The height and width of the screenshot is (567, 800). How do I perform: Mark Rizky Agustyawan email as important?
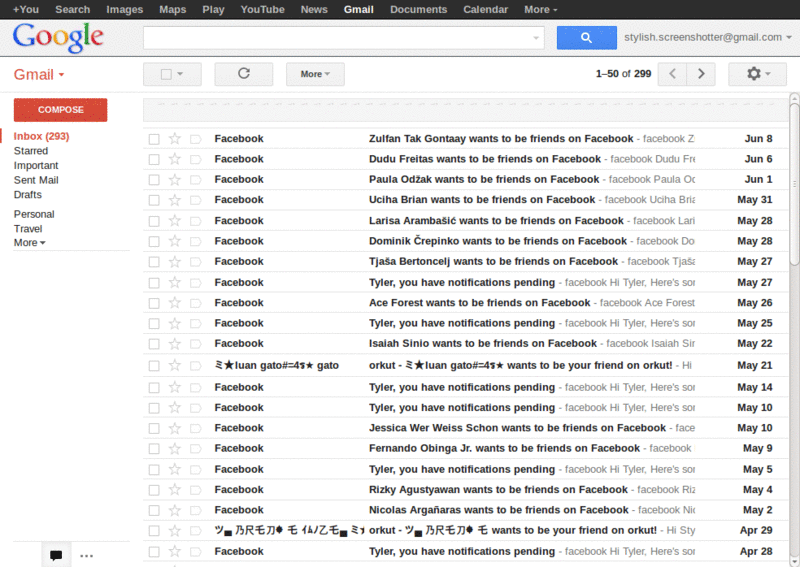pyautogui.click(x=195, y=490)
